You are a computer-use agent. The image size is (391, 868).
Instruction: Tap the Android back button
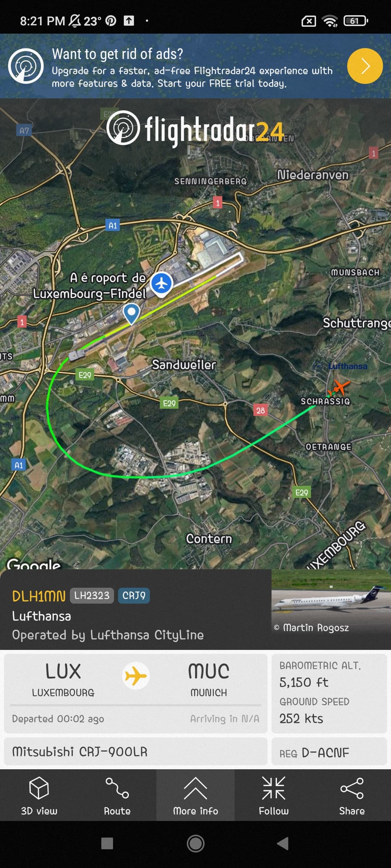283,844
